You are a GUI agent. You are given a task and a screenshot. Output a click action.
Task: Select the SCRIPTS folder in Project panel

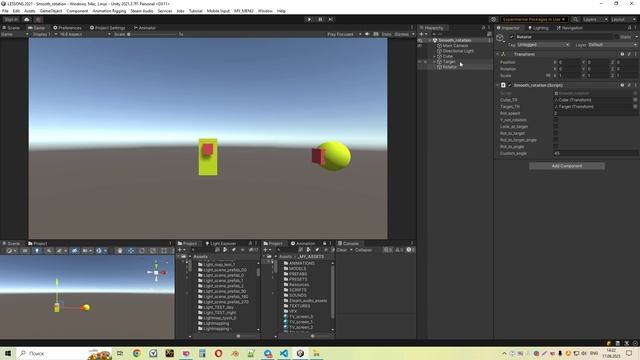pyautogui.click(x=298, y=290)
